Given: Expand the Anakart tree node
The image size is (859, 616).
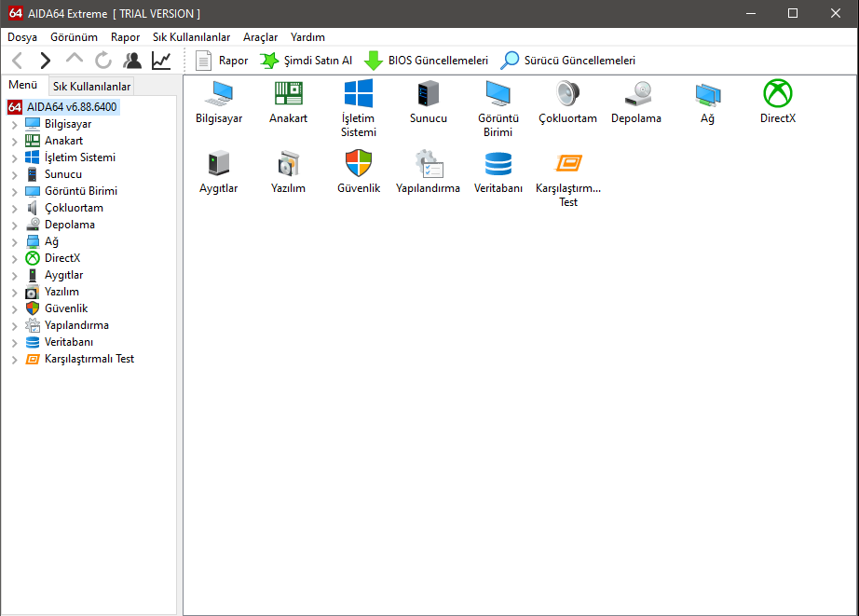Looking at the screenshot, I should (x=14, y=142).
